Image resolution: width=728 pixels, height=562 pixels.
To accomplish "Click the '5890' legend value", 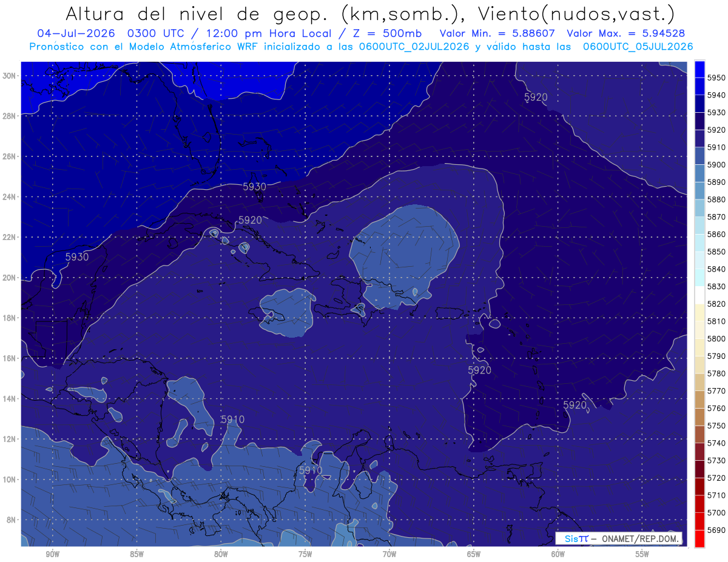I will pos(716,182).
